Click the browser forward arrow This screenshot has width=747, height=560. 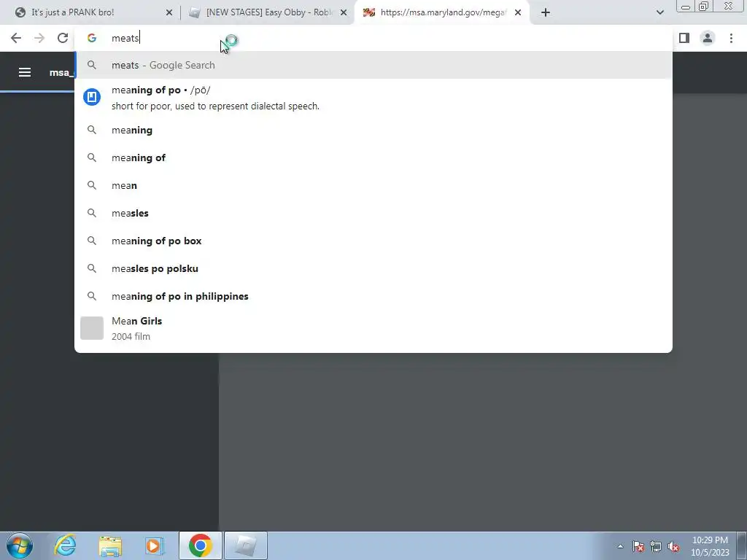(39, 38)
